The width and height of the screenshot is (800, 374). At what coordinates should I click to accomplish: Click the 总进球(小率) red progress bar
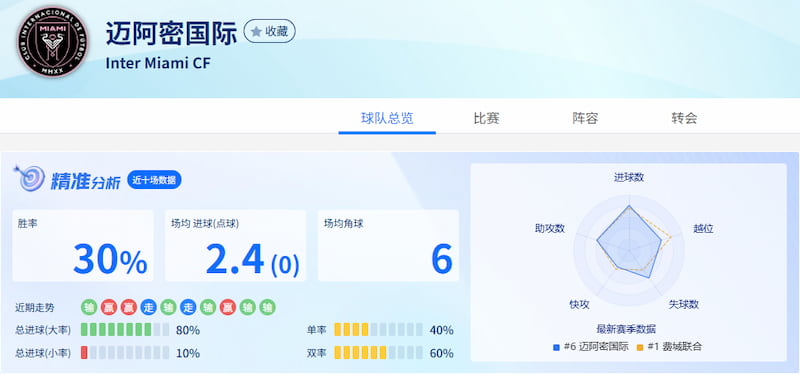pos(125,353)
